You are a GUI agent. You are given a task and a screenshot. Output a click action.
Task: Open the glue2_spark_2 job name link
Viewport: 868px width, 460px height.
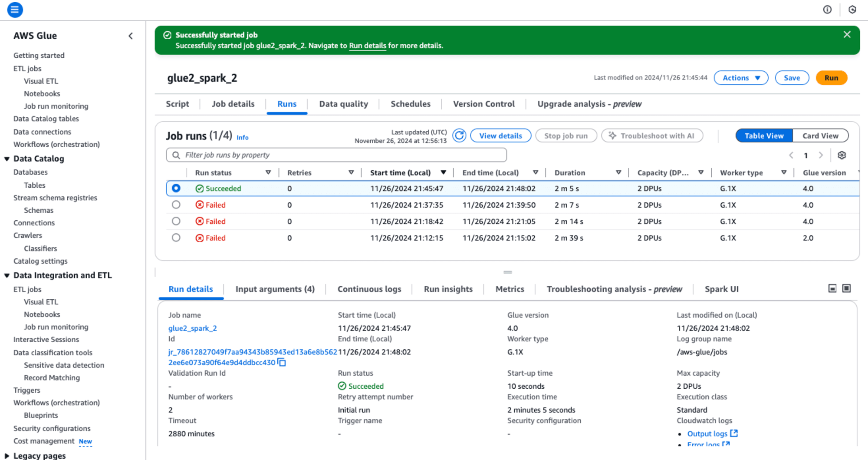click(192, 328)
